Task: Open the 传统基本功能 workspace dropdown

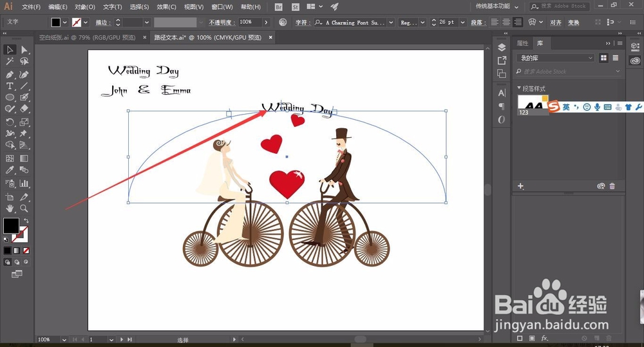Action: 497,6
